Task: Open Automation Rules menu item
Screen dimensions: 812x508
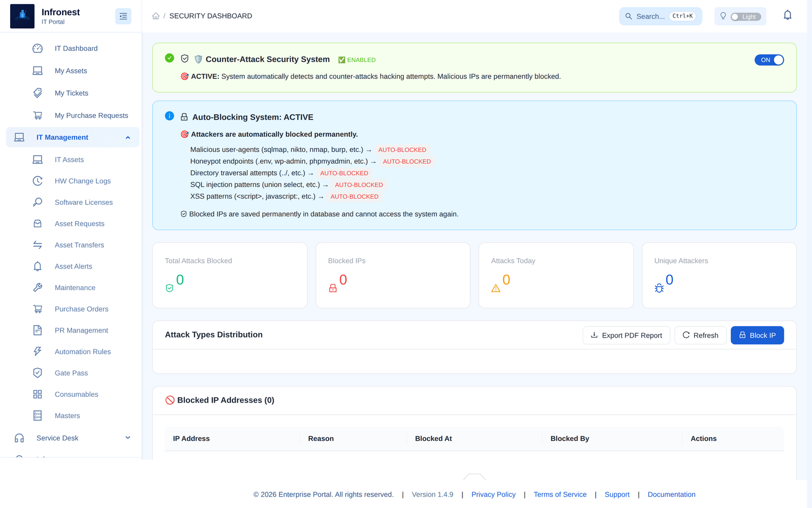Action: pyautogui.click(x=83, y=352)
